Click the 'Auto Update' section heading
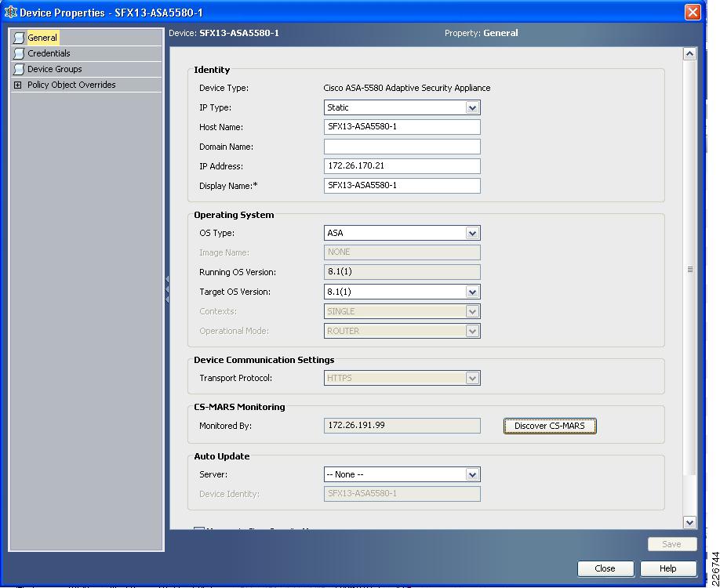The width and height of the screenshot is (720, 588). pyautogui.click(x=222, y=456)
